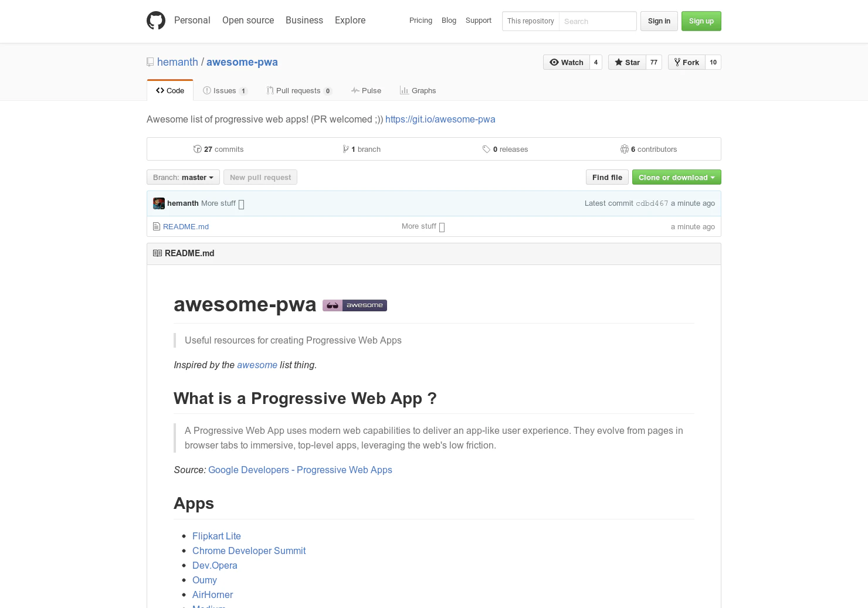Open the Clone or download dropdown

(x=676, y=177)
